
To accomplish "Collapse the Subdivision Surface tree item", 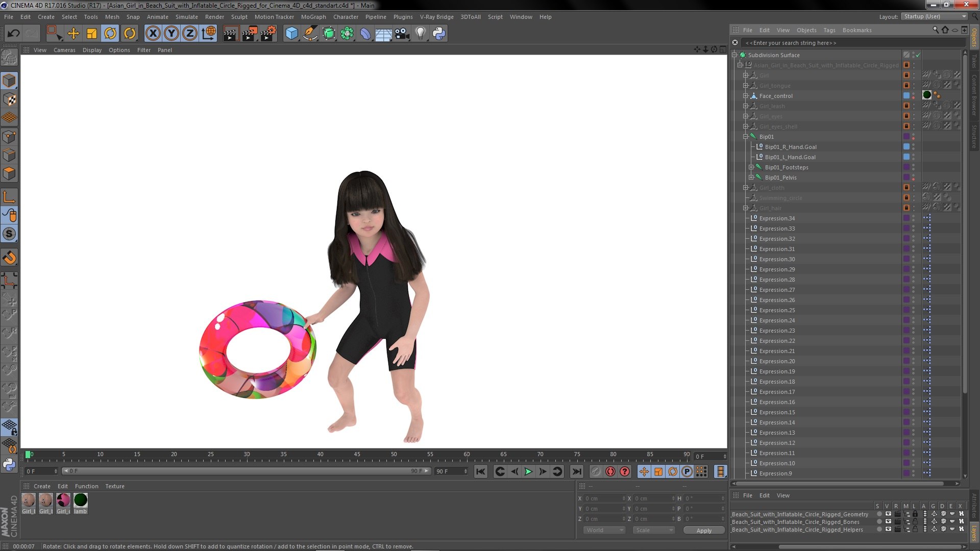I will (734, 55).
